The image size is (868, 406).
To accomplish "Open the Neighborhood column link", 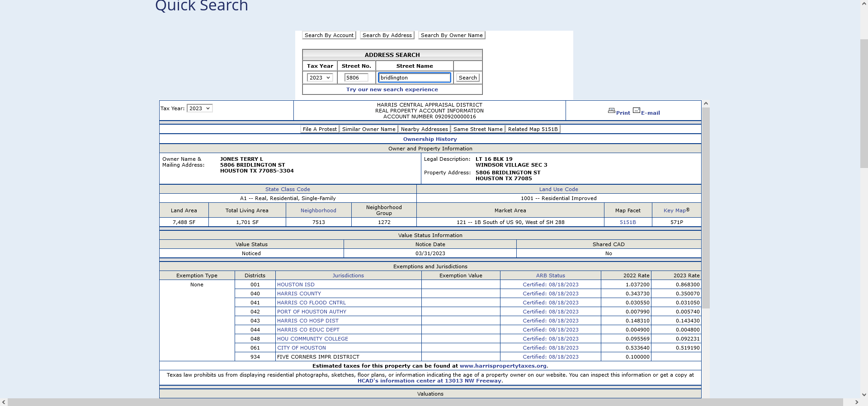I will pos(318,210).
